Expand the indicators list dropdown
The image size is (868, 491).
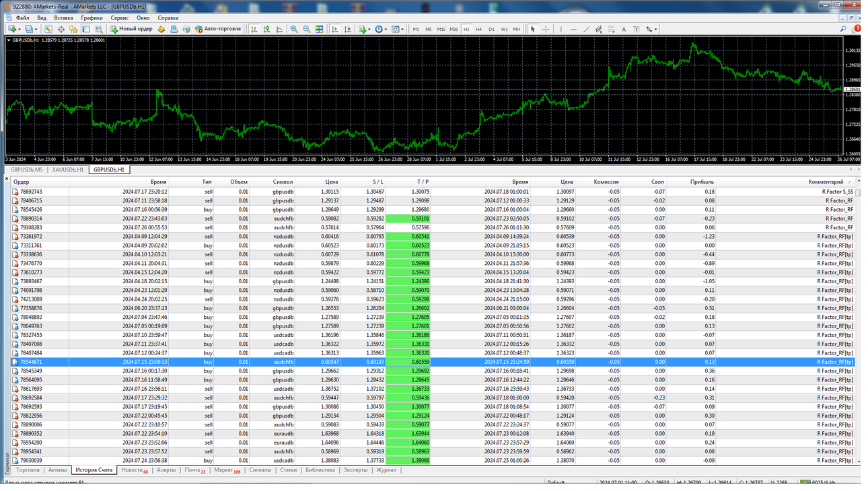point(369,30)
